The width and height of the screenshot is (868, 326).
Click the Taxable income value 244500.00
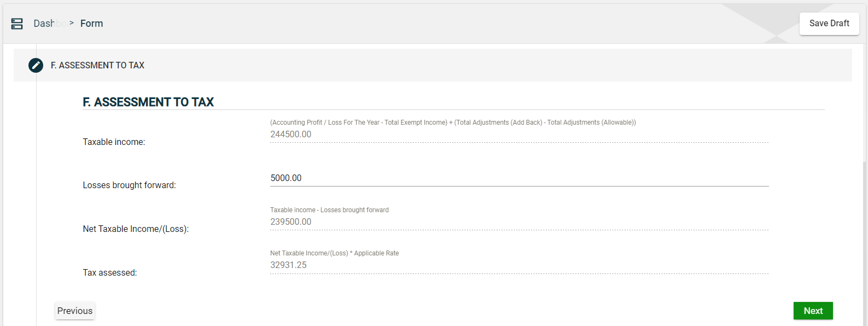click(291, 135)
